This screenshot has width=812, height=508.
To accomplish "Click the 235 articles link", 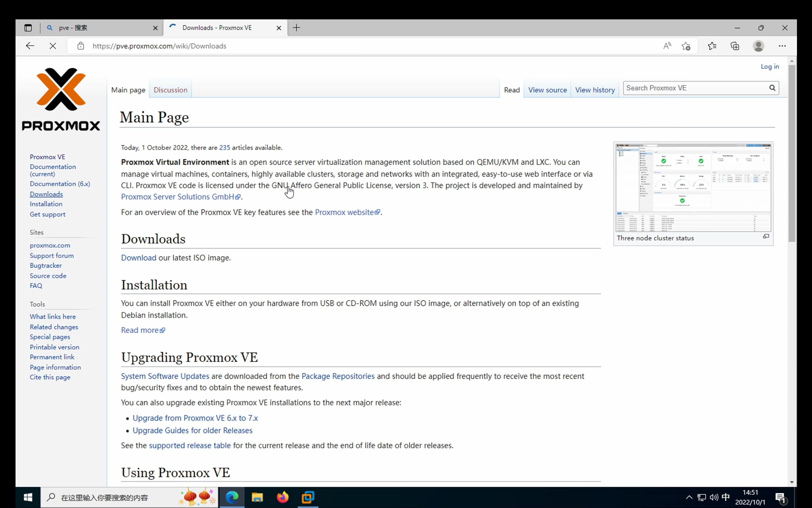I will 225,148.
